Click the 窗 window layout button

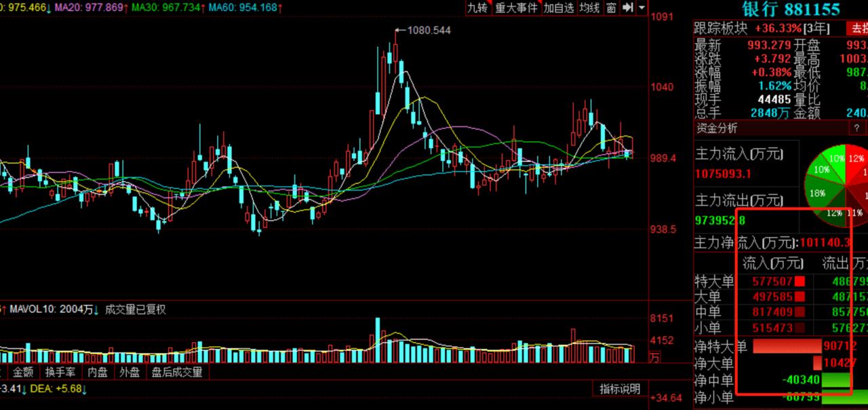coord(612,7)
